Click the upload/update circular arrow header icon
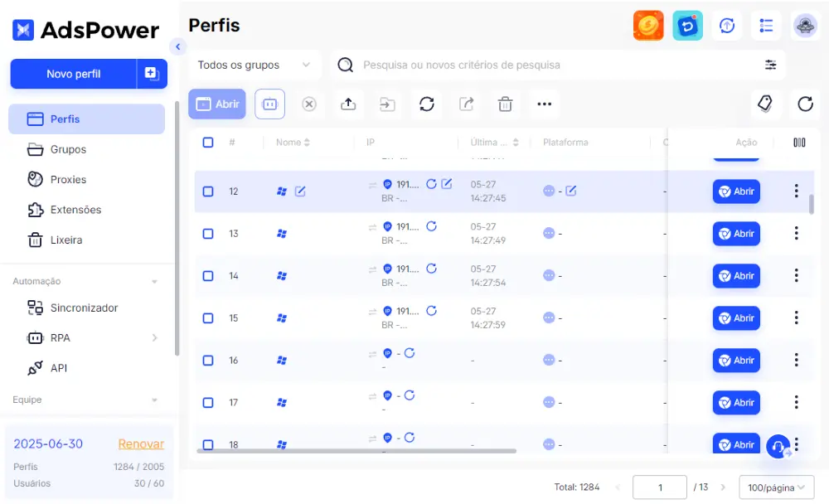829x504 pixels. tap(727, 26)
